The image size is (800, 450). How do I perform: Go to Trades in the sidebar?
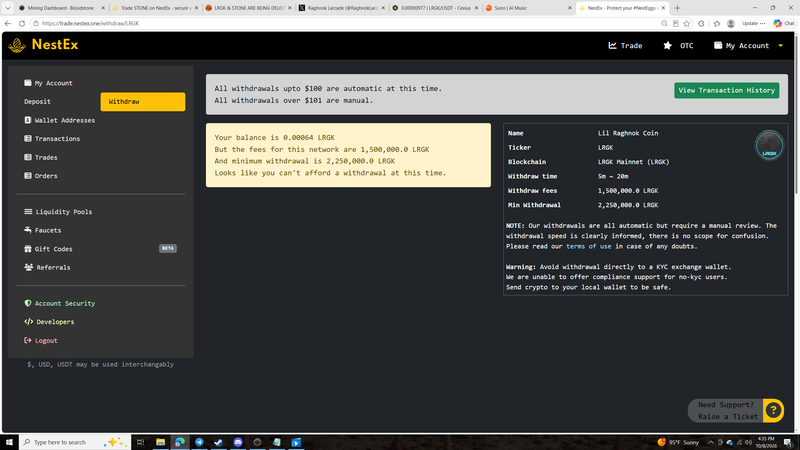pos(41,157)
